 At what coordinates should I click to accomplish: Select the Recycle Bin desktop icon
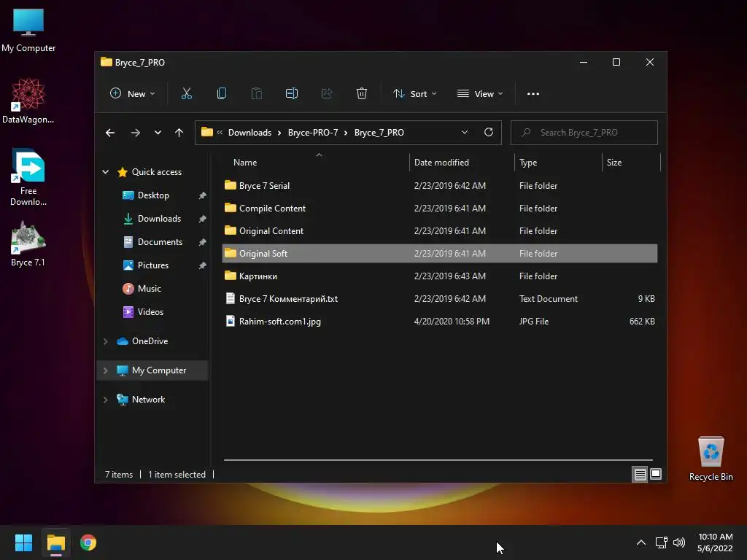[711, 459]
